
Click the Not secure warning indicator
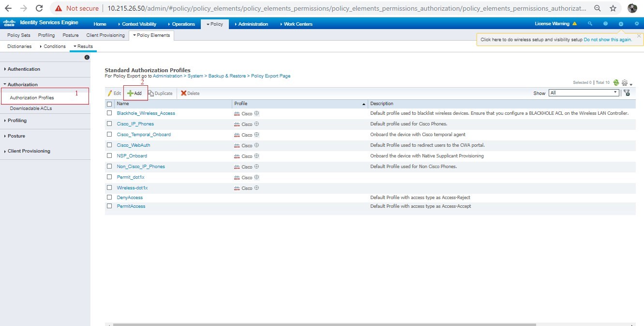click(x=77, y=8)
